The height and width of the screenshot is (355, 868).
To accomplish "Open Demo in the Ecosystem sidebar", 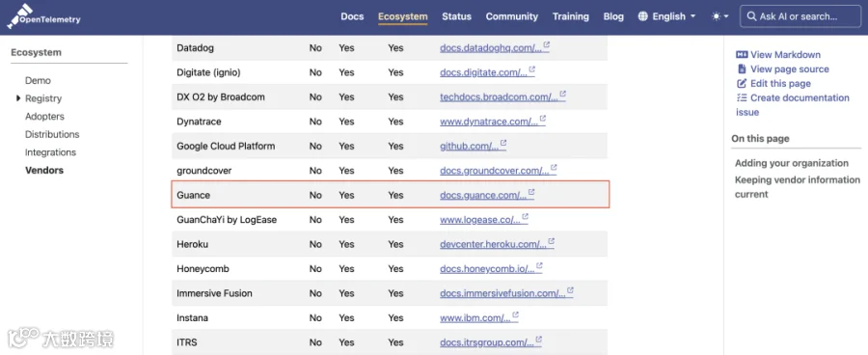I will [x=38, y=80].
